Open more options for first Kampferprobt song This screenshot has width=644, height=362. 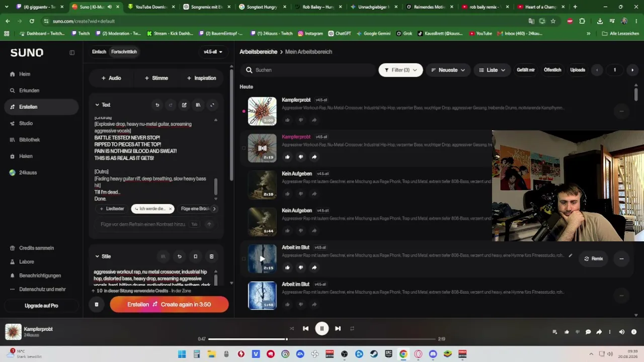[x=621, y=111]
